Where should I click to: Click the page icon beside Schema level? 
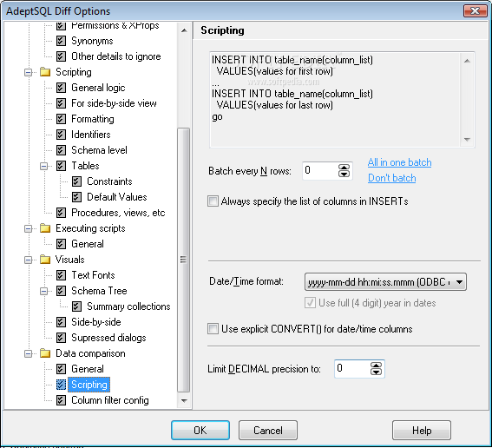[x=61, y=150]
